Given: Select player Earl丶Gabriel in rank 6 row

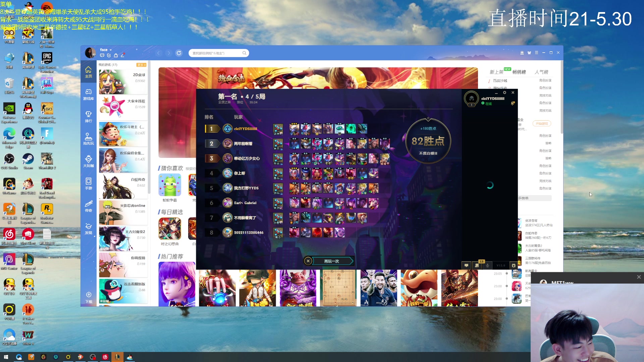Looking at the screenshot, I should 245,203.
